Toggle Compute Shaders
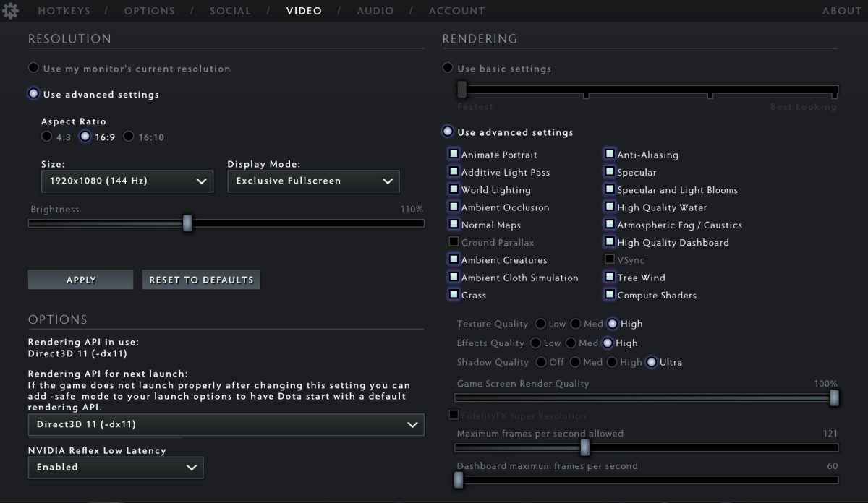The height and width of the screenshot is (503, 868). tap(610, 295)
